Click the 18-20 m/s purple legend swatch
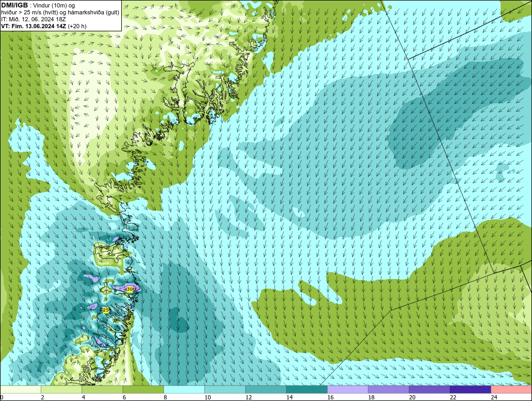532x401 pixels. coord(388,389)
